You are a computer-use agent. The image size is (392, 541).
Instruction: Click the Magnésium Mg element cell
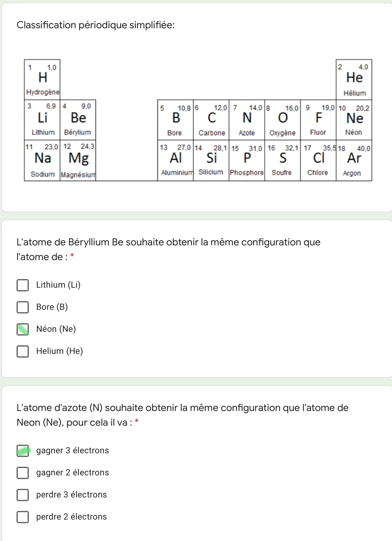(78, 160)
